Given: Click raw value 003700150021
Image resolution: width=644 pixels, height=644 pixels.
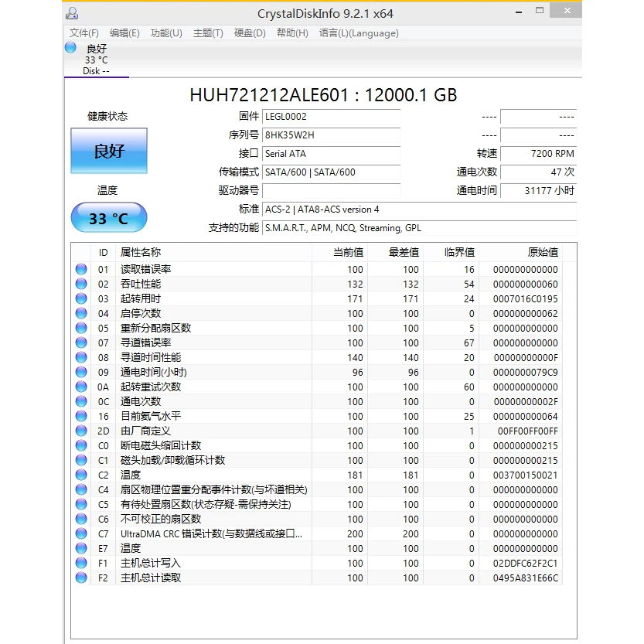Looking at the screenshot, I should pyautogui.click(x=525, y=475).
